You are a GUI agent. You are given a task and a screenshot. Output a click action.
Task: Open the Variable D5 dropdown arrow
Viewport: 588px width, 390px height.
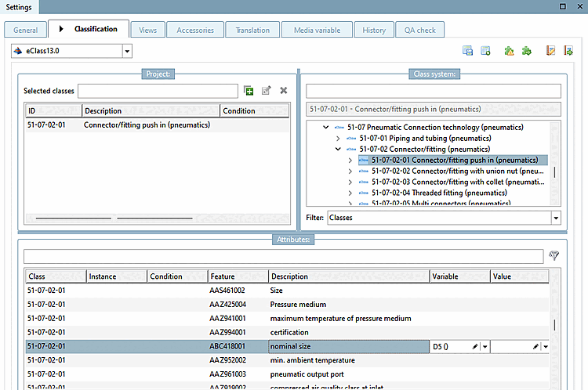[x=485, y=346]
